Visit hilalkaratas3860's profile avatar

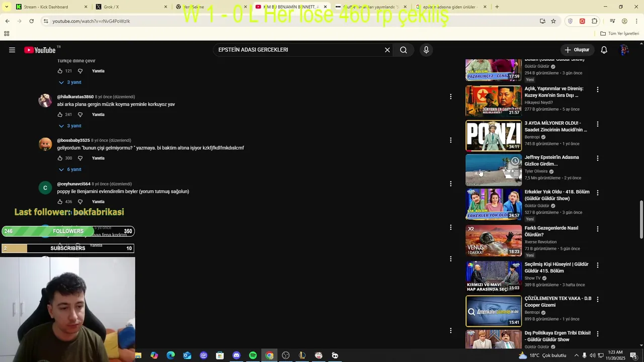(45, 100)
